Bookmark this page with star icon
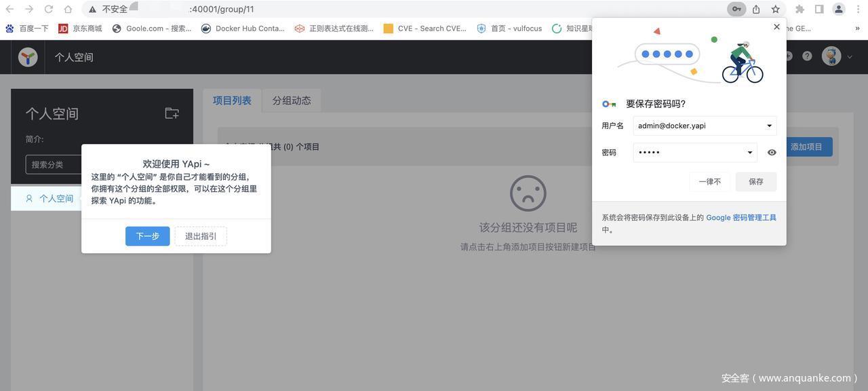Image resolution: width=868 pixels, height=391 pixels. pyautogui.click(x=775, y=10)
